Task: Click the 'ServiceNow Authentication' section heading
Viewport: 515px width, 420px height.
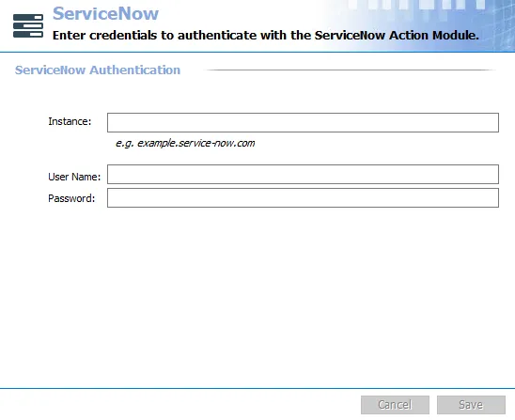Action: (98, 70)
